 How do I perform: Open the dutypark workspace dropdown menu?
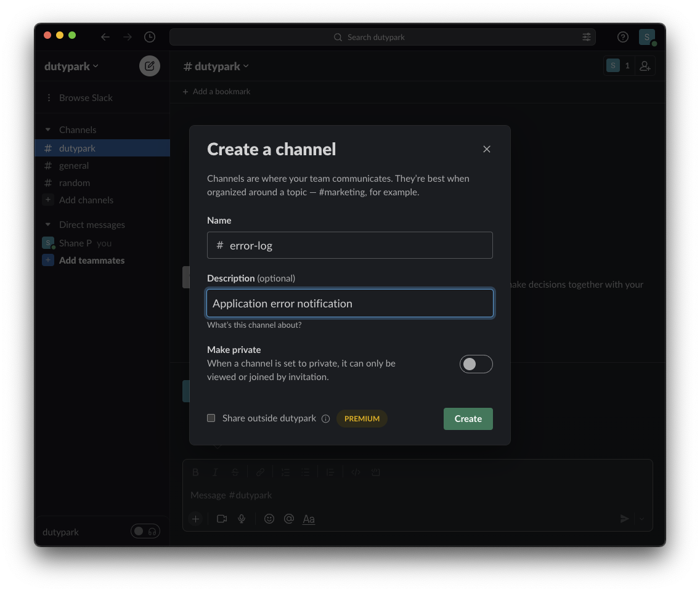click(71, 67)
